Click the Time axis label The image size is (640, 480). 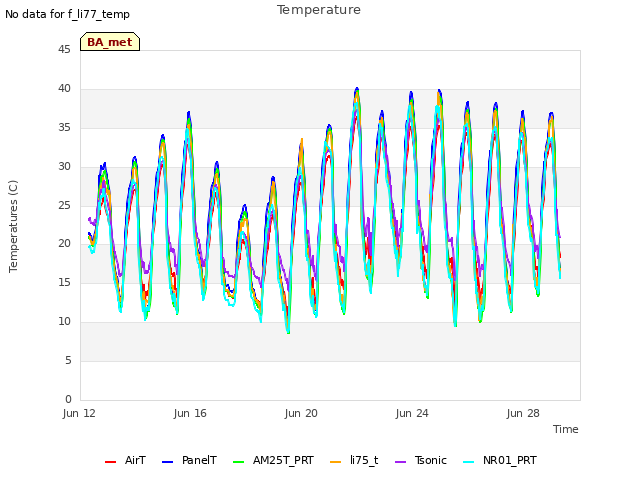point(566,429)
